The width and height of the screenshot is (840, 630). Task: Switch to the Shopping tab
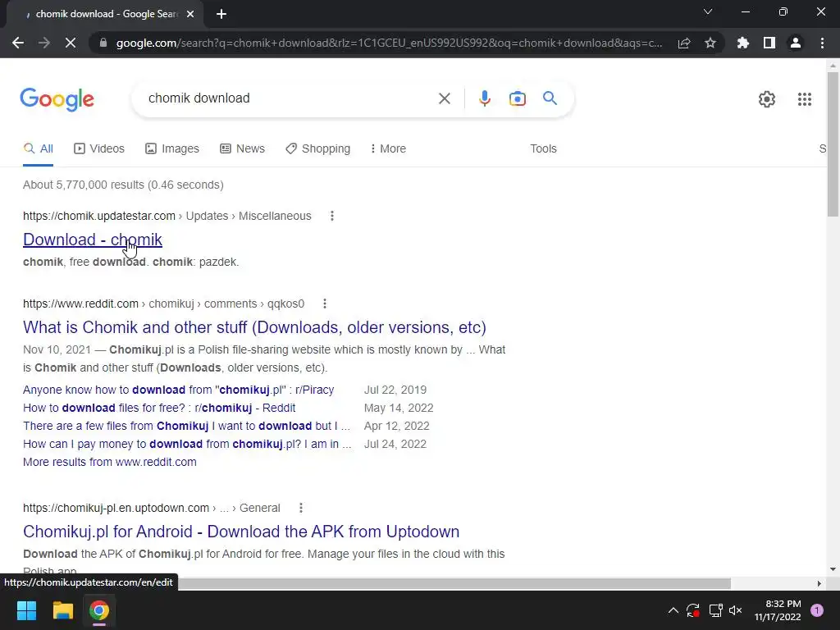317,149
